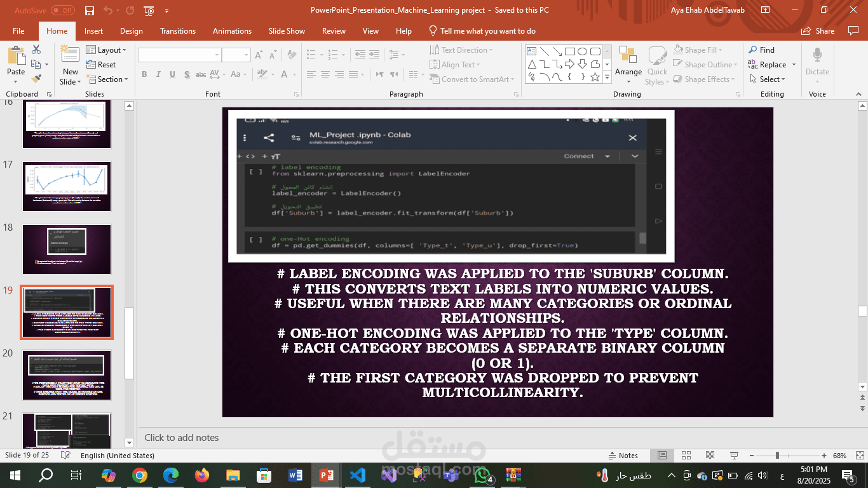Select slide 20 thumbnail
Screen dimensions: 868x488
(67, 375)
